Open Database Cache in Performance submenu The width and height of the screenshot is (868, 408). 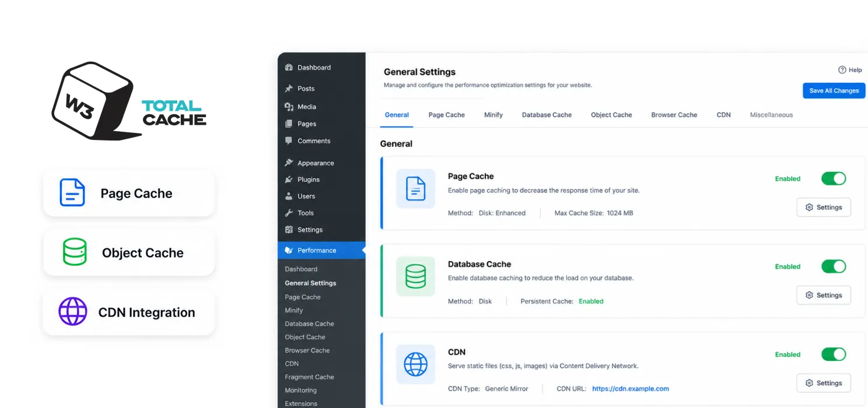coord(309,324)
